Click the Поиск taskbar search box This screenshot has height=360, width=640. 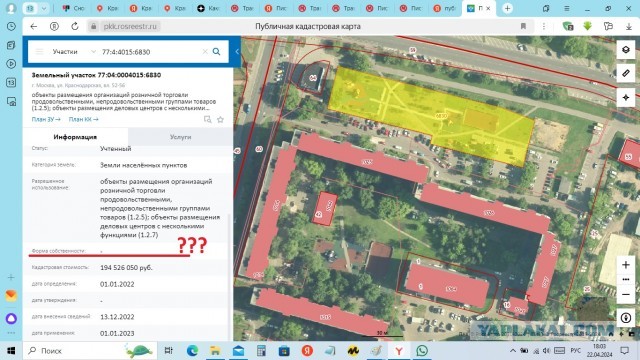[x=90, y=351]
